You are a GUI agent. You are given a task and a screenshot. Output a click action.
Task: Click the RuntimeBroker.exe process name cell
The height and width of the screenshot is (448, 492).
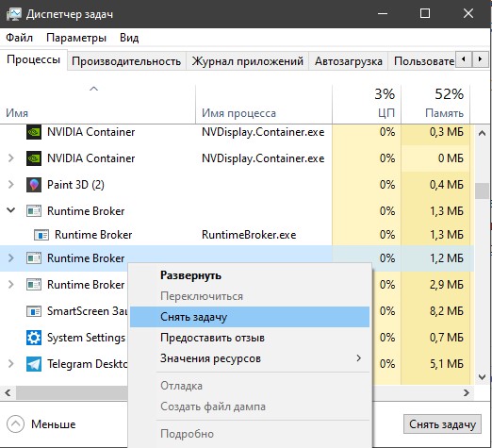(x=249, y=235)
